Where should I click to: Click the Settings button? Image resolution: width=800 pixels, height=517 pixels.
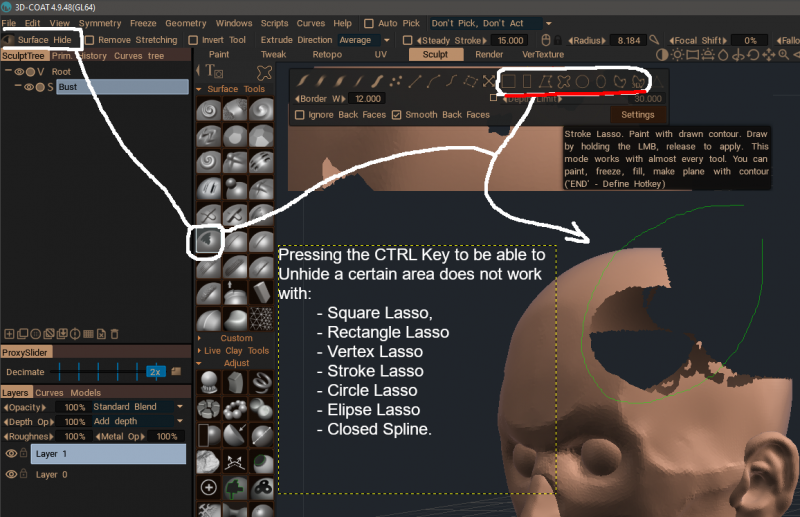[x=637, y=115]
